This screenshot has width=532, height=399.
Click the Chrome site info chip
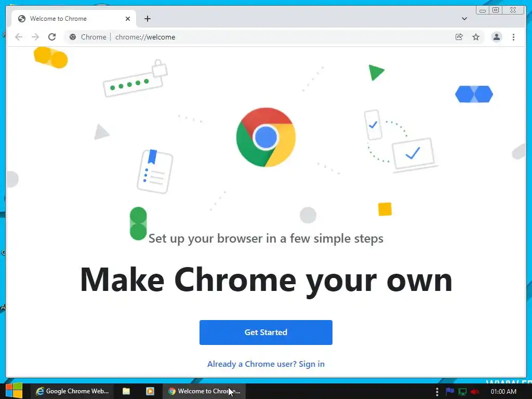click(x=87, y=37)
